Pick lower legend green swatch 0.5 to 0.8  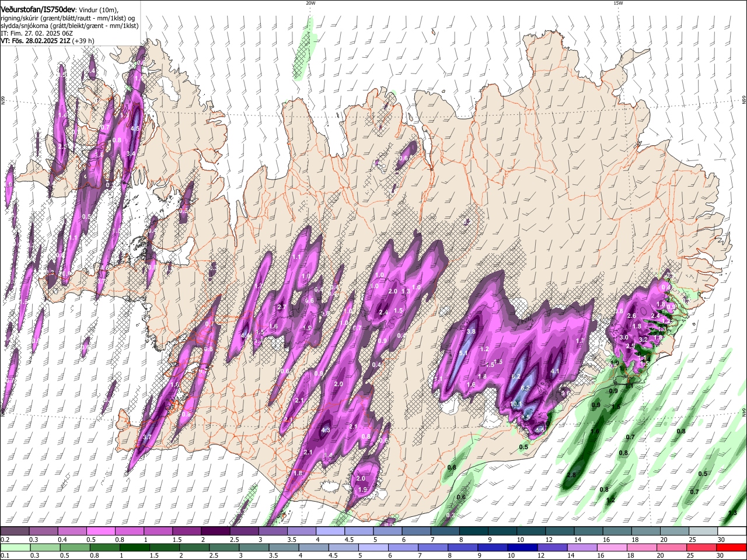(x=74, y=547)
